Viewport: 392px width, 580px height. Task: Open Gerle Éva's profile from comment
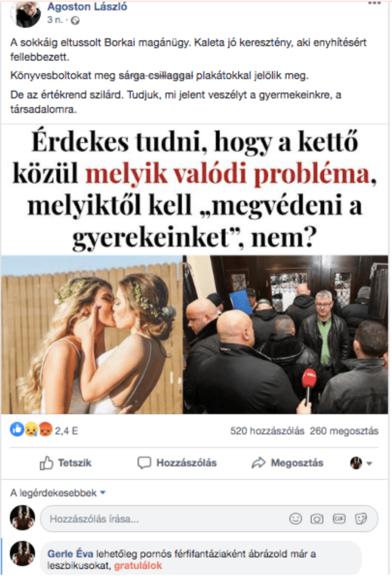pos(71,554)
